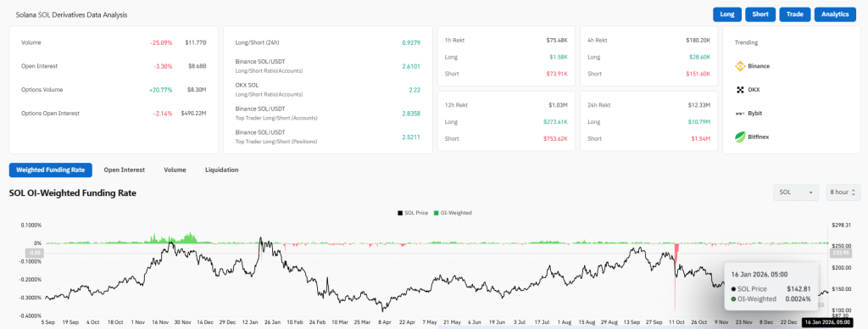Click the 11 Oct funding rate spike
This screenshot has width=868, height=329.
click(x=676, y=277)
